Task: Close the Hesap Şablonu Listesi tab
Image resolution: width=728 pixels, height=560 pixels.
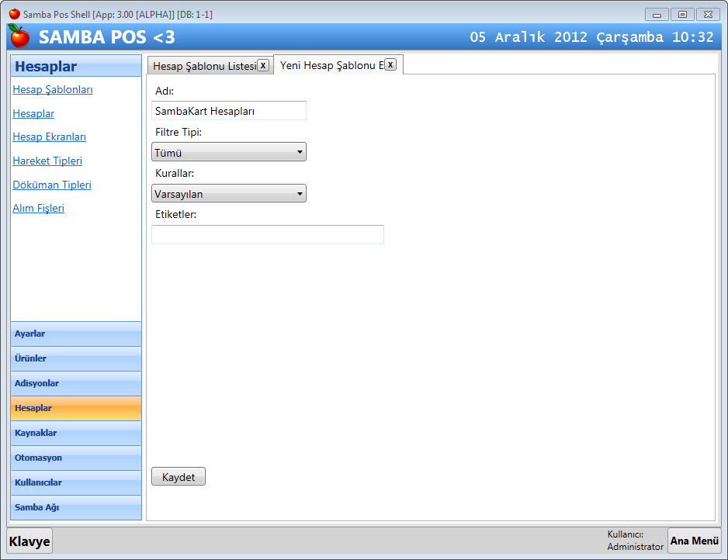Action: click(x=263, y=65)
